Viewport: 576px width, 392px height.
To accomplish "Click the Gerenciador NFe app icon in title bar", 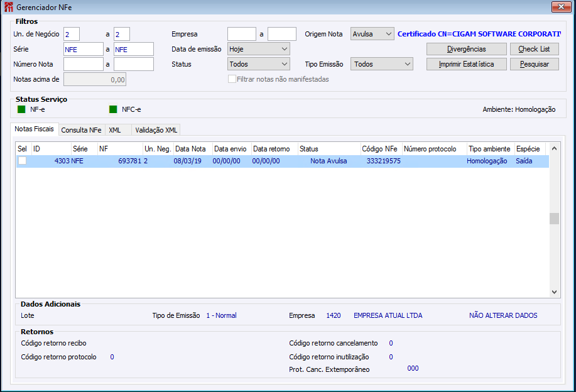I will tap(8, 7).
